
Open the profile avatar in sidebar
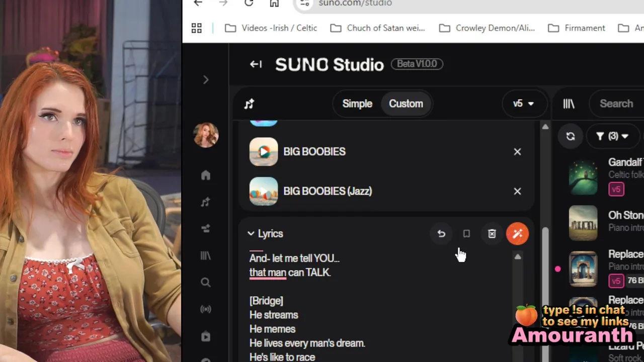click(x=206, y=135)
